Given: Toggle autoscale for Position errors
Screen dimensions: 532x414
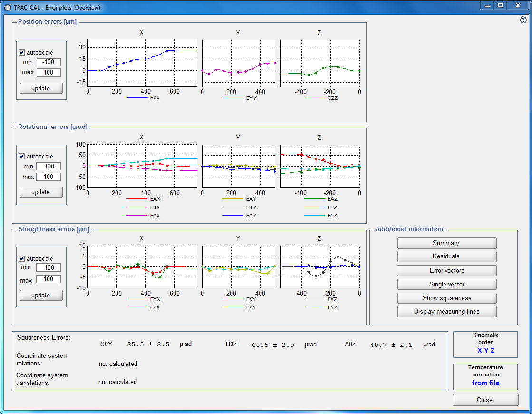Looking at the screenshot, I should 22,53.
